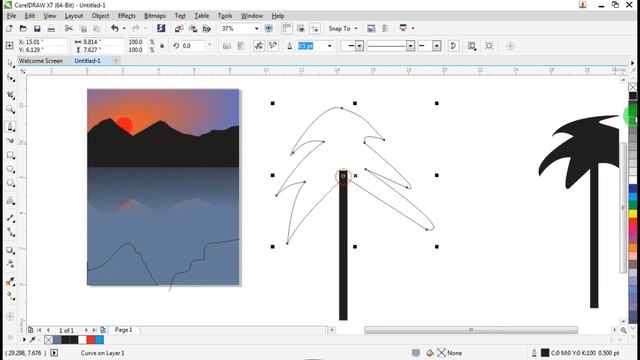Image resolution: width=640 pixels, height=360 pixels.
Task: Select the Drop Shadow tool
Action: [x=11, y=250]
